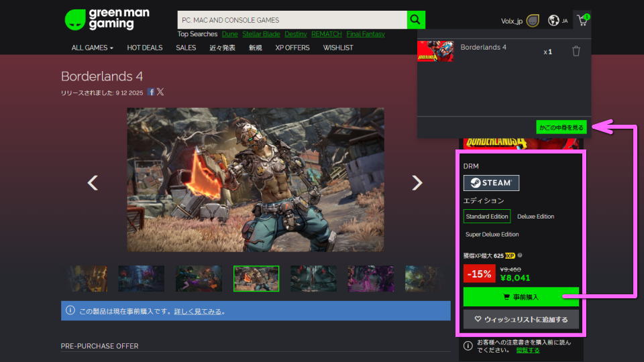
Task: Click the green 事前購入 pre-purchase button
Action: click(x=521, y=297)
